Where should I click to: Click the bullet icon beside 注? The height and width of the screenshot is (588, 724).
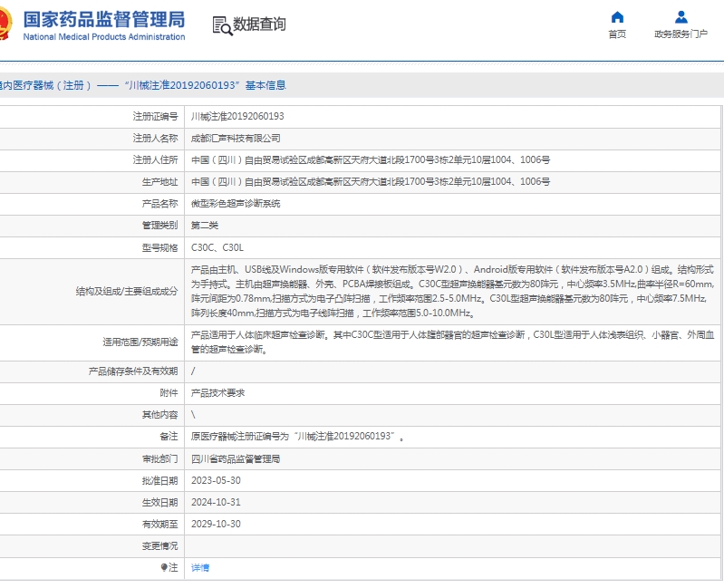[x=164, y=567]
